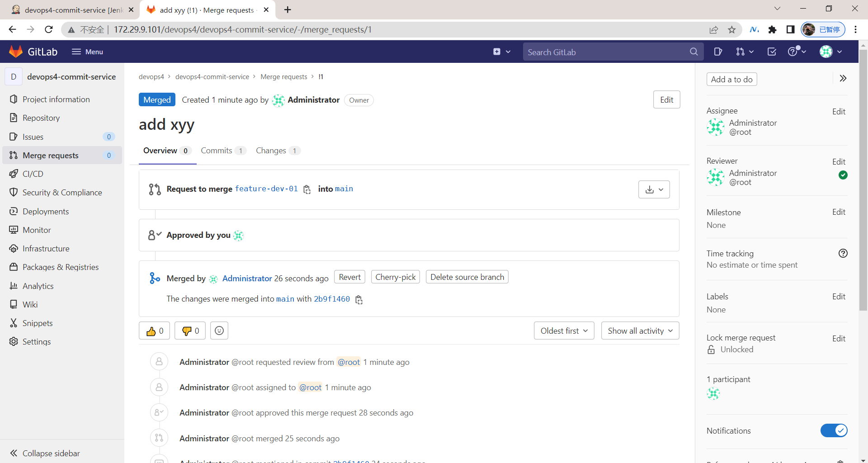Open a new browser tab

[288, 9]
